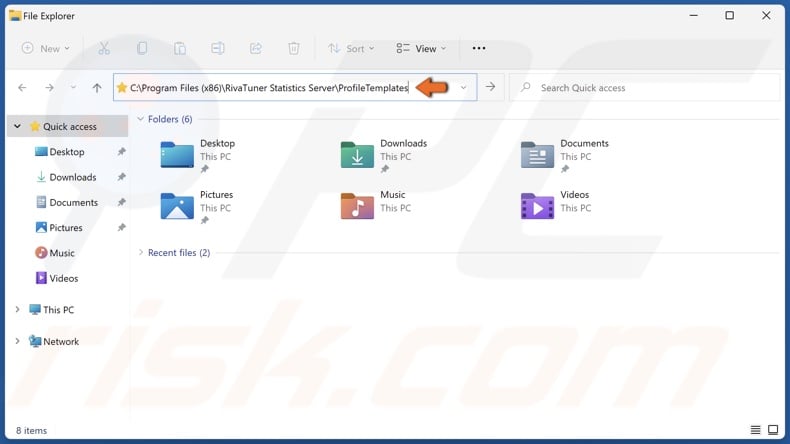
Task: Open the Downloads folder icon in main pane
Action: [x=357, y=155]
